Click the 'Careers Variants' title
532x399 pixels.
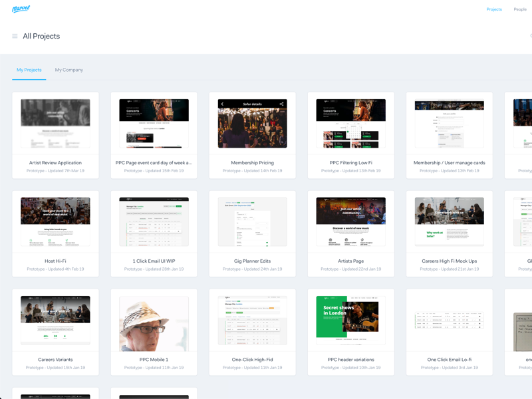tap(55, 360)
